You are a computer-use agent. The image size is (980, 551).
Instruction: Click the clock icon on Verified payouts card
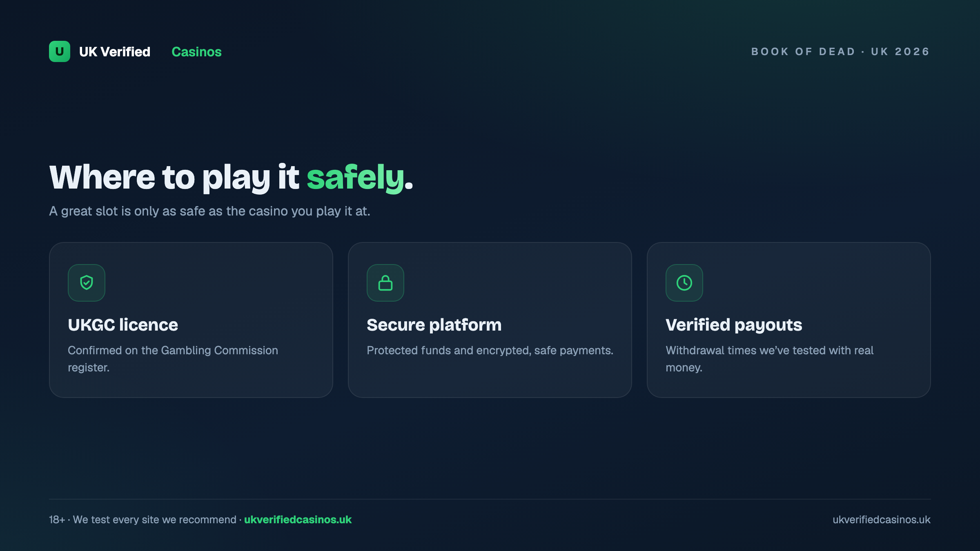(684, 283)
